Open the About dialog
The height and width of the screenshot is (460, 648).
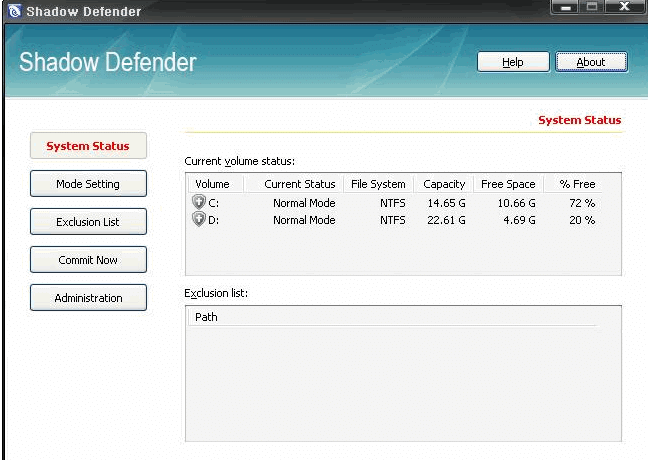pos(591,62)
